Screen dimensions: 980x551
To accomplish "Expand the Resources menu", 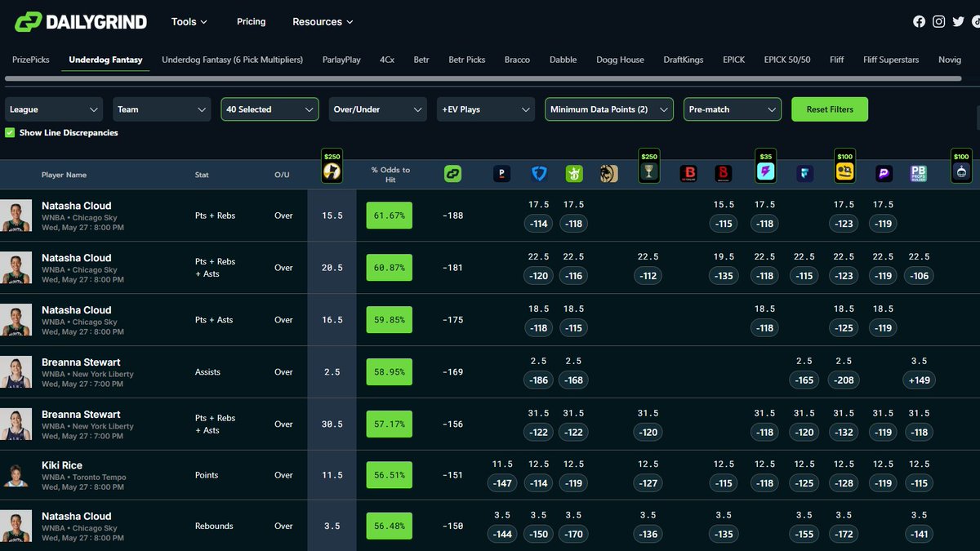I will click(x=323, y=22).
